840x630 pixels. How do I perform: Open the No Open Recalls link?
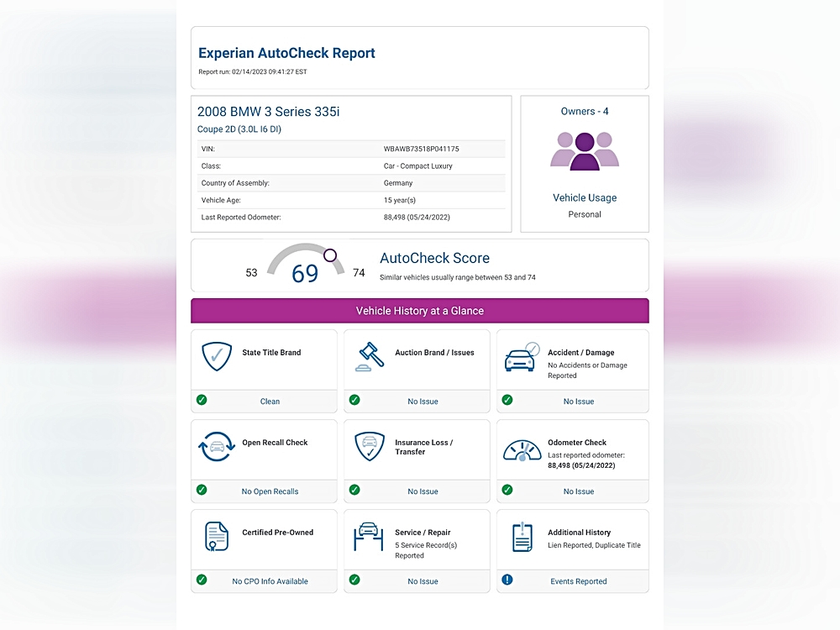270,491
